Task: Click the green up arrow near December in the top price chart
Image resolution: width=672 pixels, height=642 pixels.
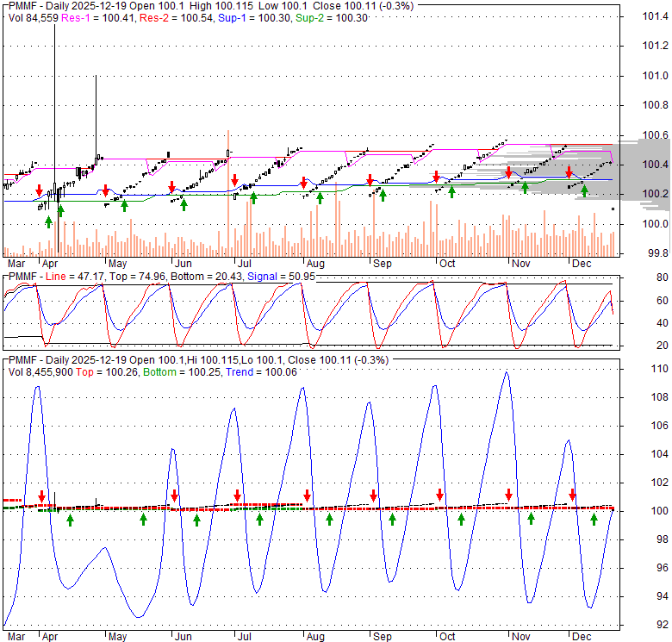Action: [x=584, y=191]
